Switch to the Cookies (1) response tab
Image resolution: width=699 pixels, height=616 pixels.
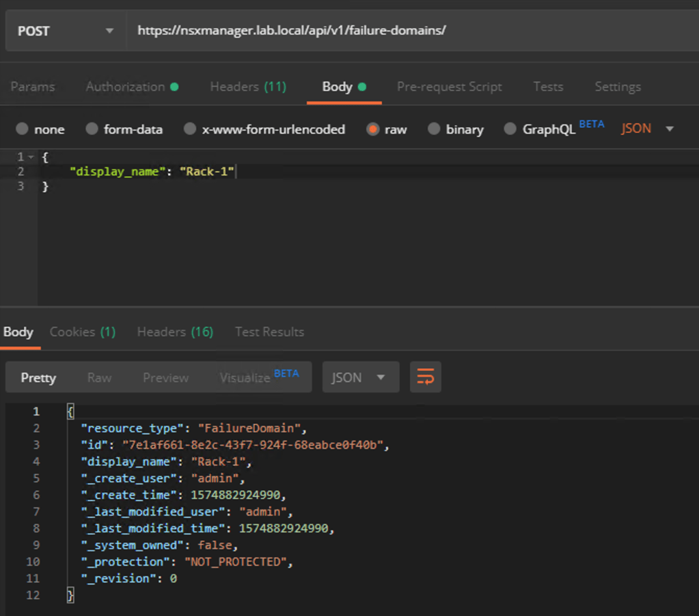click(x=82, y=332)
